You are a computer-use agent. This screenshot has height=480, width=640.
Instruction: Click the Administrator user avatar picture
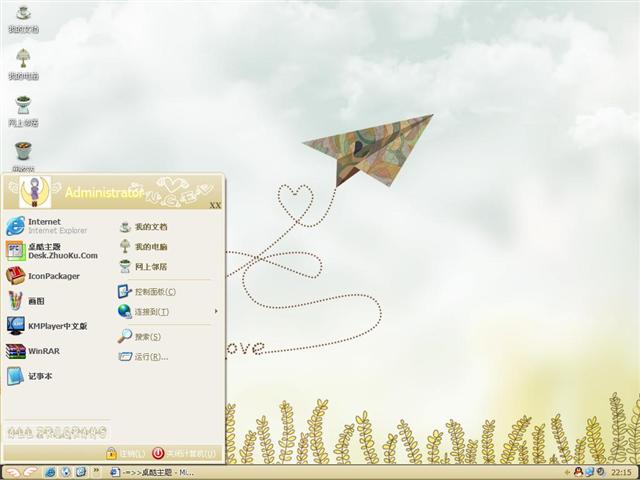[x=35, y=192]
